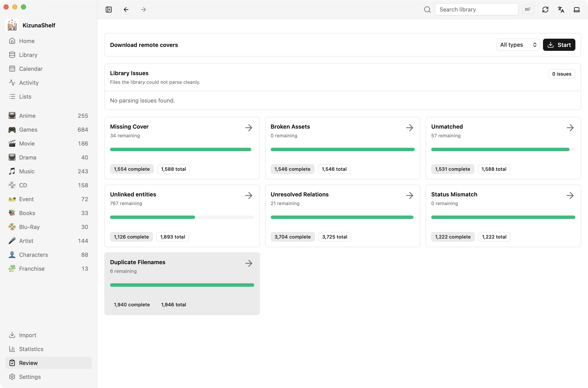Viewport: 588px width, 388px height.
Task: Open the Duplicate Filenames arrow
Action: (x=249, y=263)
